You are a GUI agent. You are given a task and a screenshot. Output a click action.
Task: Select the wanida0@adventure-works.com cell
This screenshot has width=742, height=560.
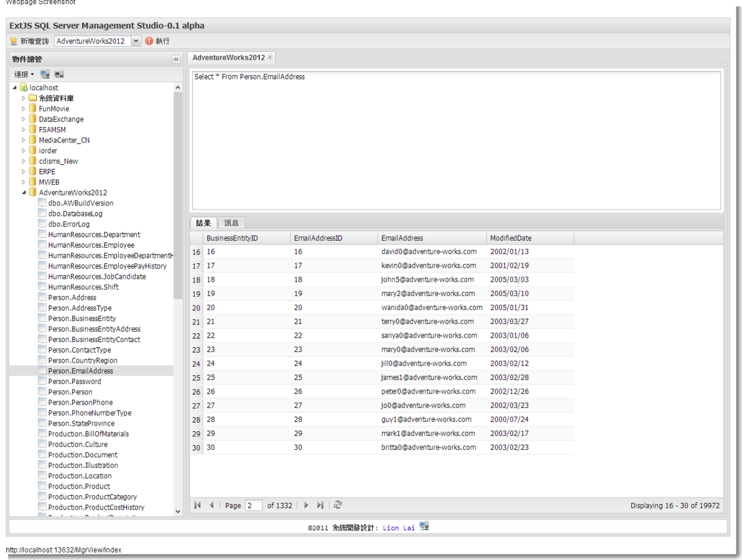tap(432, 308)
